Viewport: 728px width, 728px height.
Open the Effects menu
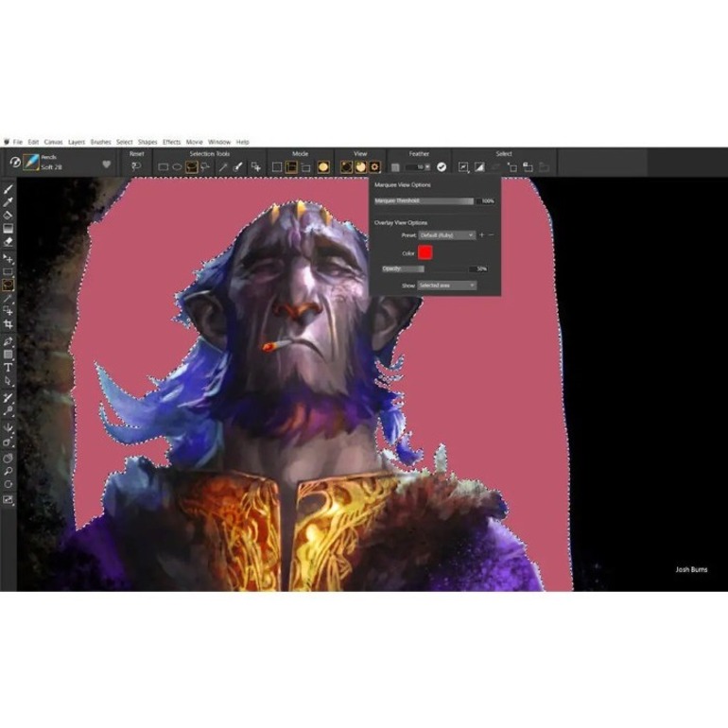pos(171,142)
